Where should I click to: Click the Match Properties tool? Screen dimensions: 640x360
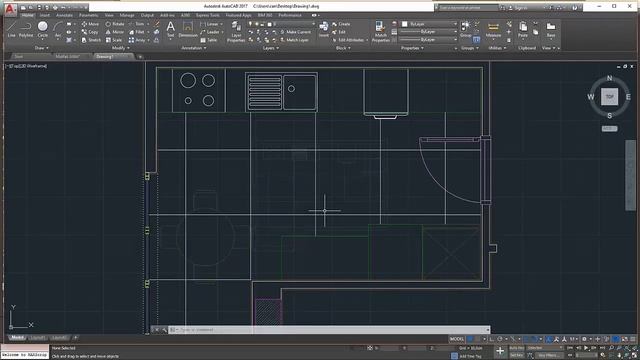(380, 32)
